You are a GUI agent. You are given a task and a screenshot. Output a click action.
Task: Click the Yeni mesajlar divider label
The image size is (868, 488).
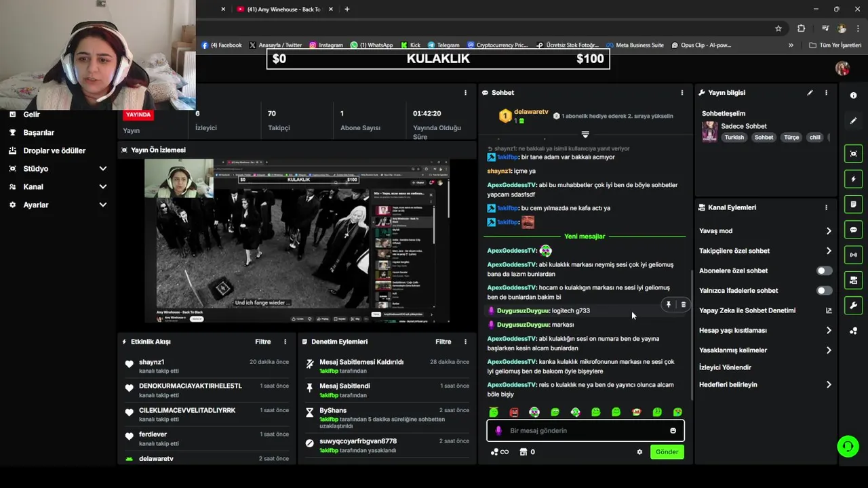click(x=585, y=237)
